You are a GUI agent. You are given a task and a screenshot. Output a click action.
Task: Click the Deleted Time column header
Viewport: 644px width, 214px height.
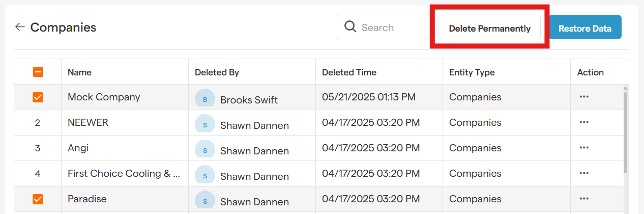pyautogui.click(x=349, y=72)
